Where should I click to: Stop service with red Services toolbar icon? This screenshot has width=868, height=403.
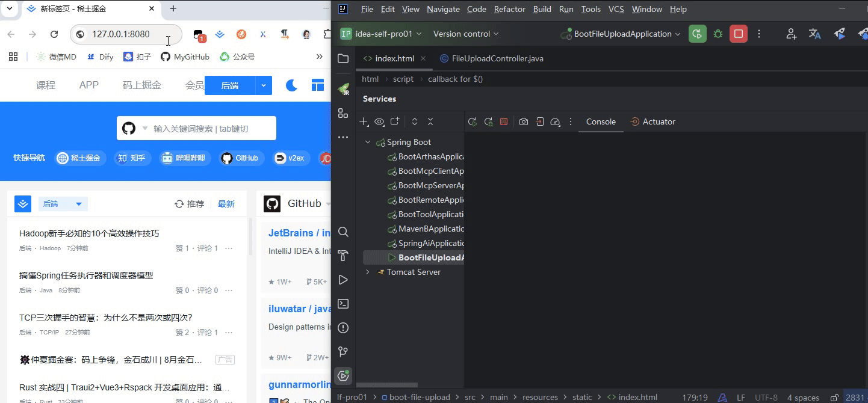[504, 122]
